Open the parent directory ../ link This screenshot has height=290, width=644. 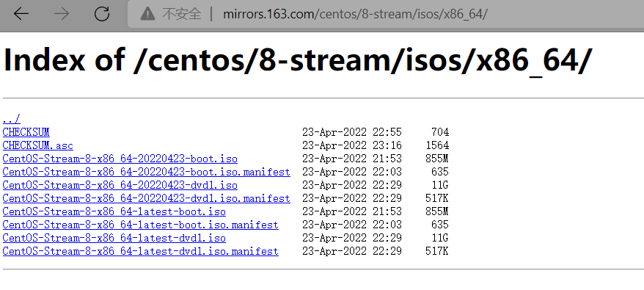(x=12, y=119)
